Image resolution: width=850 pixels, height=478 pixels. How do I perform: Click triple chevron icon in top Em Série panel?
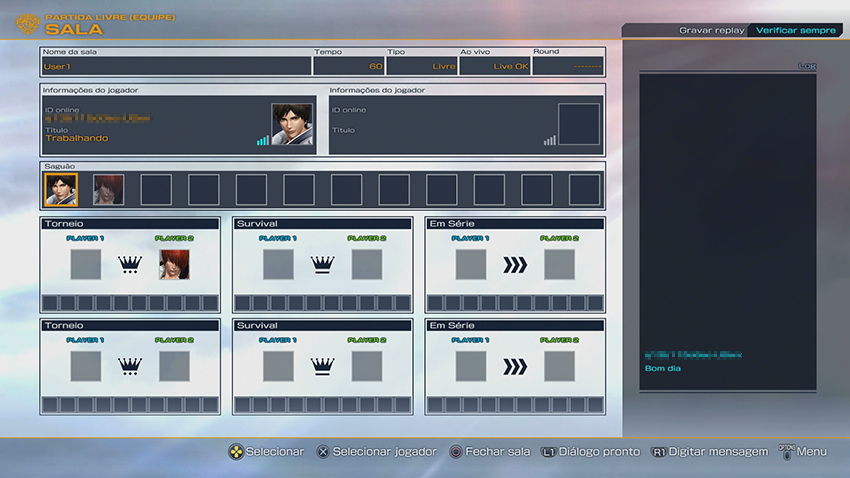(515, 265)
